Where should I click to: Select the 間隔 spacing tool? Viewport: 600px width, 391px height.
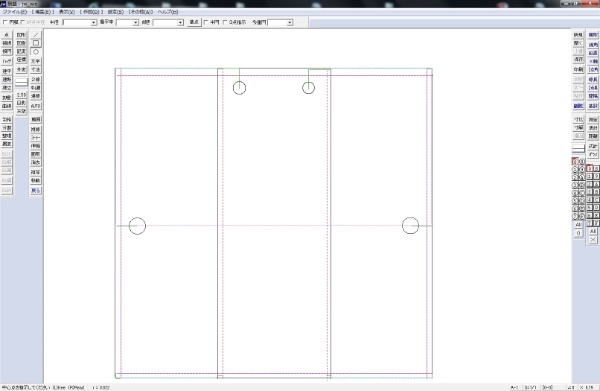593,96
